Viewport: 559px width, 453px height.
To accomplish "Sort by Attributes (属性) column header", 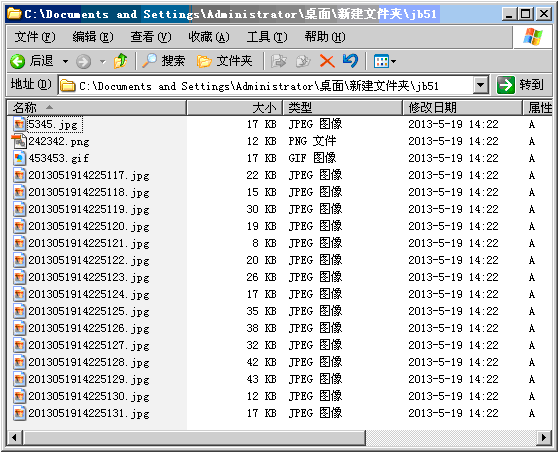I will click(x=538, y=107).
